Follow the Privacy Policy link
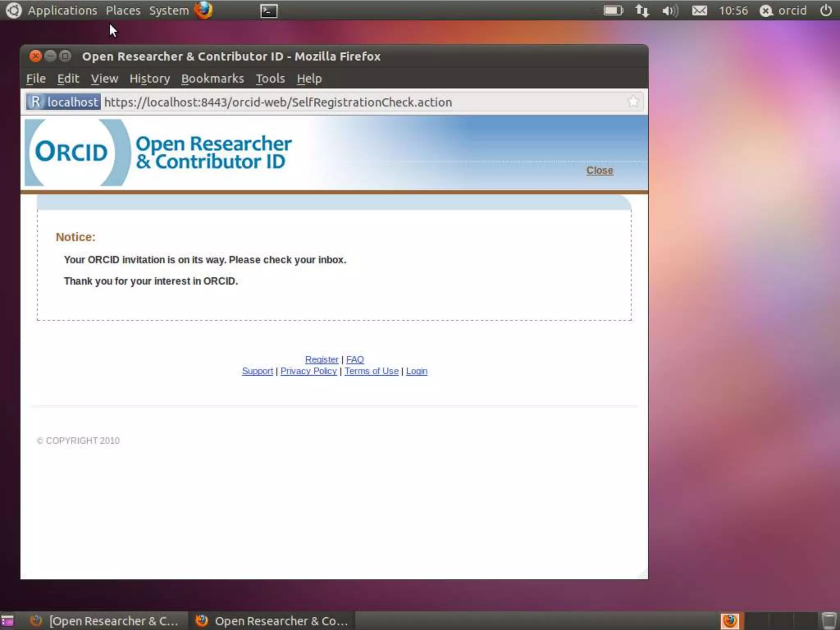 308,371
